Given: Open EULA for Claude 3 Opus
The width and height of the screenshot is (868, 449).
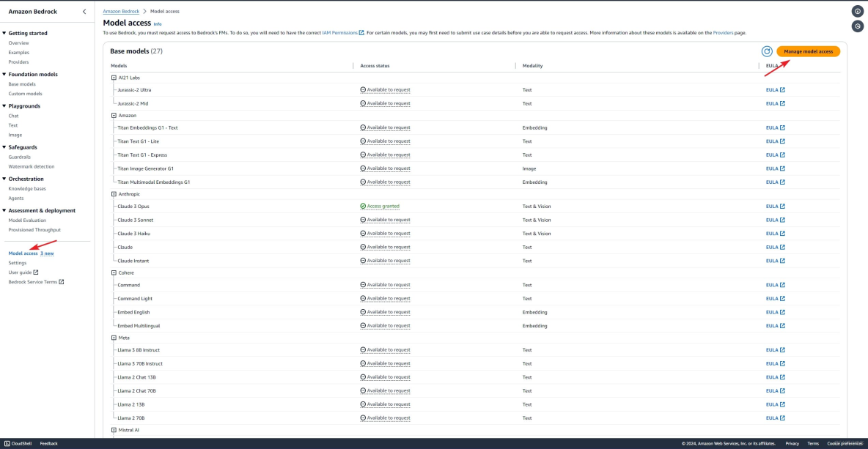Looking at the screenshot, I should (x=775, y=207).
